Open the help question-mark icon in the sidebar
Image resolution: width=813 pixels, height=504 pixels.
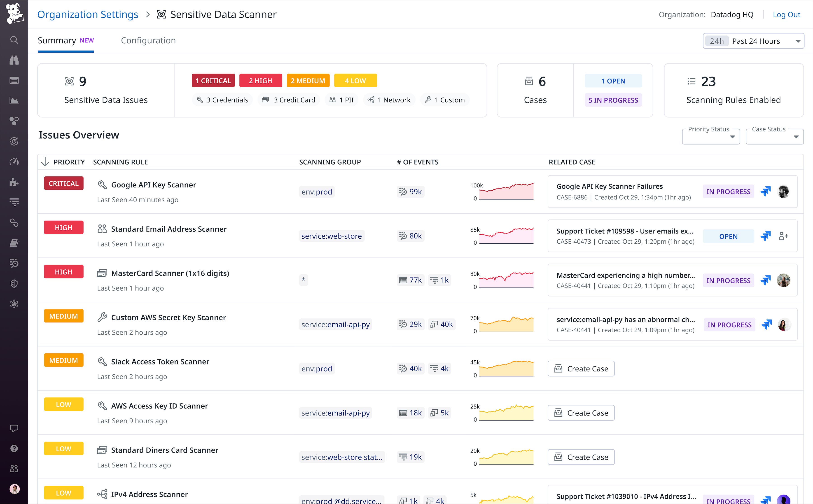click(14, 448)
